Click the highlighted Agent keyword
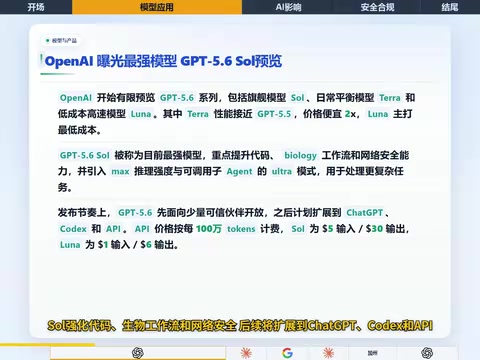Screen dimensions: 480x360 [x=239, y=172]
